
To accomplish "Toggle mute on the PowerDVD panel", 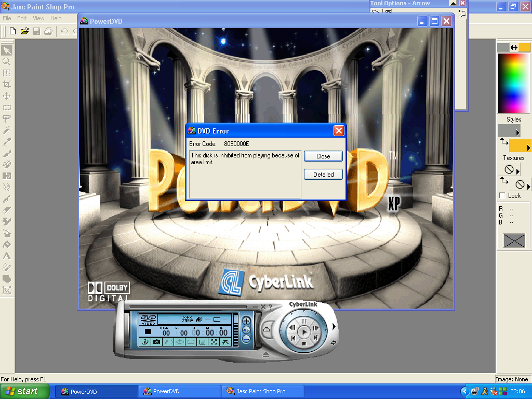I will tap(246, 330).
